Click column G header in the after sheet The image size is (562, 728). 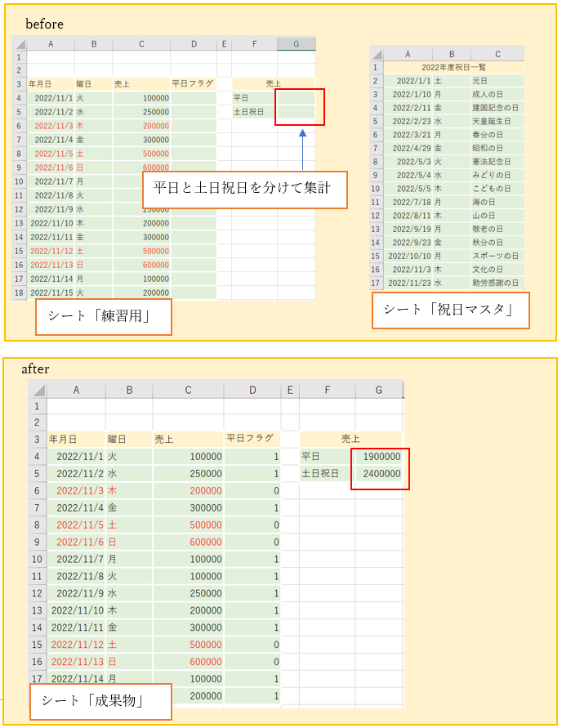click(378, 391)
